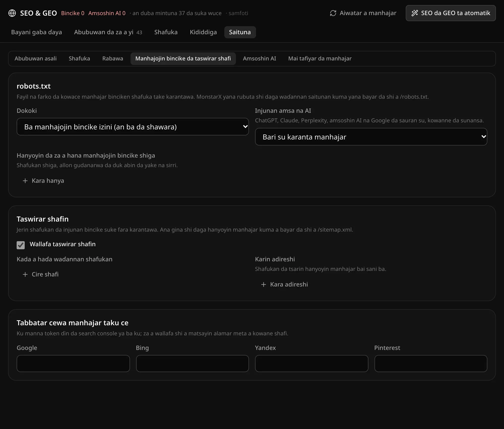Select Manhajojin bincike da taswirar shafi sub-tab

pos(183,59)
